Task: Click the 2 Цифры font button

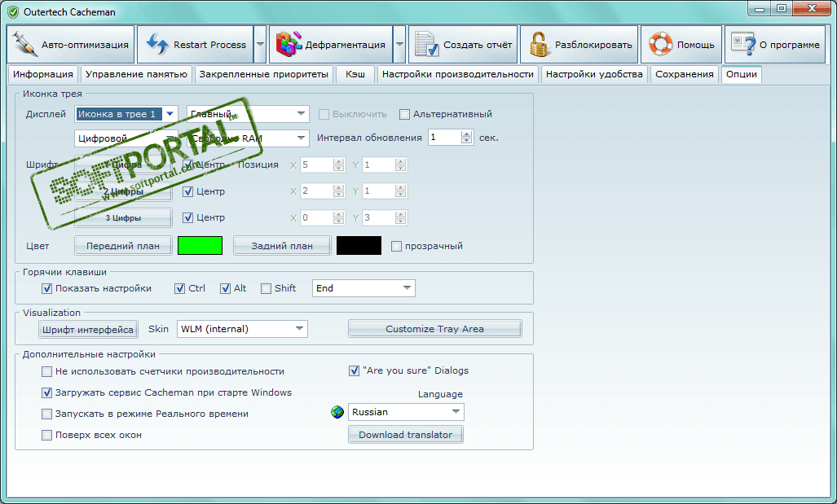Action: click(123, 191)
